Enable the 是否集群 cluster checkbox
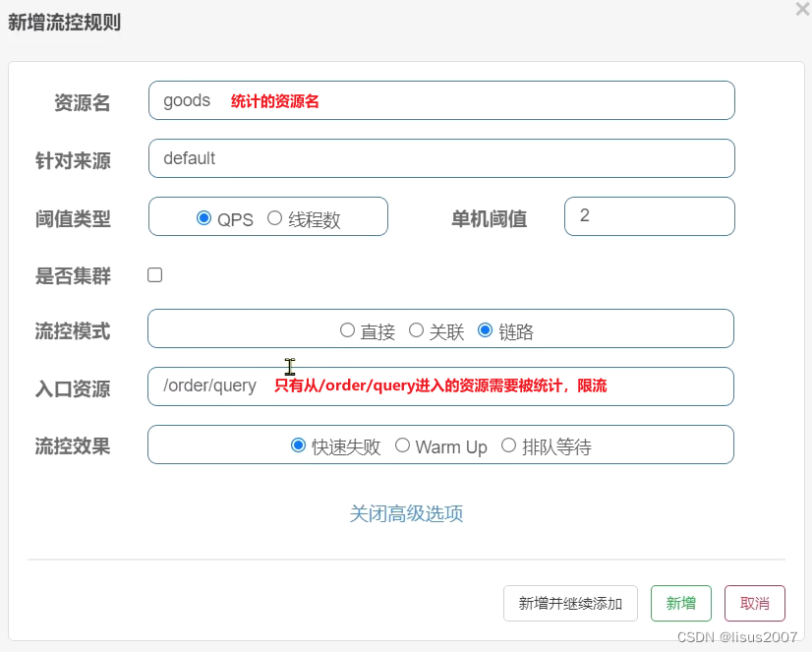812x652 pixels. [x=154, y=275]
